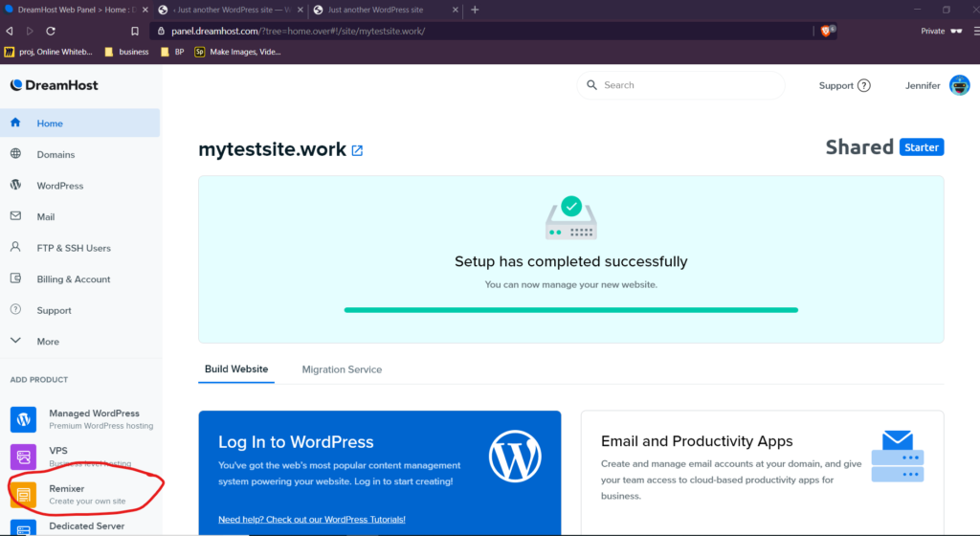Open the WordPress Tutorials help link
The image size is (980, 536).
click(x=312, y=519)
